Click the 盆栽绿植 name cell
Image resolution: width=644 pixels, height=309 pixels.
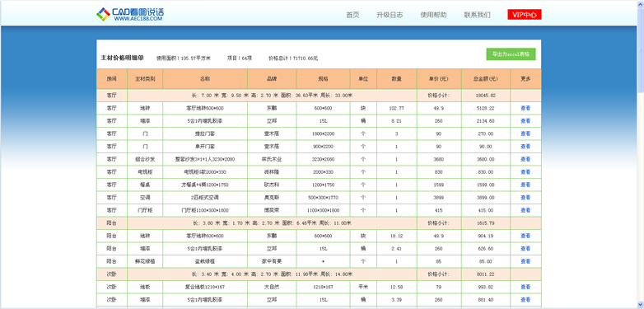pyautogui.click(x=205, y=261)
